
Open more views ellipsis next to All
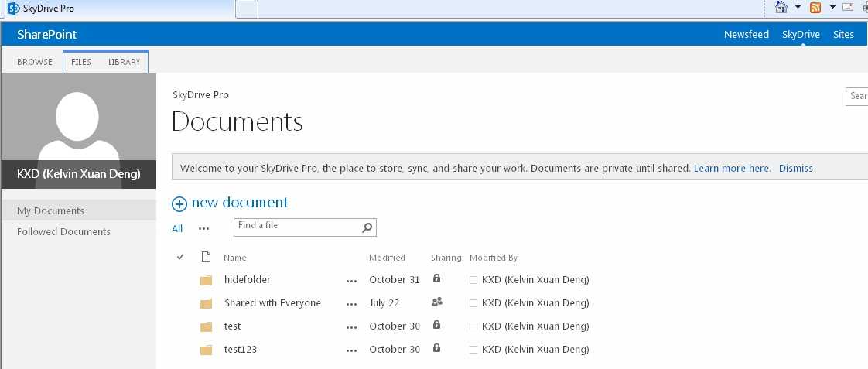pyautogui.click(x=203, y=228)
